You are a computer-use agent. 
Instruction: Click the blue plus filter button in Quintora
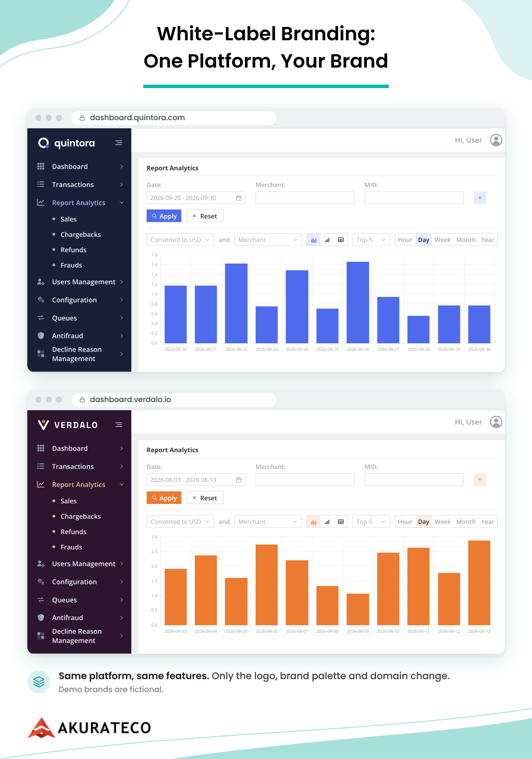tap(480, 198)
